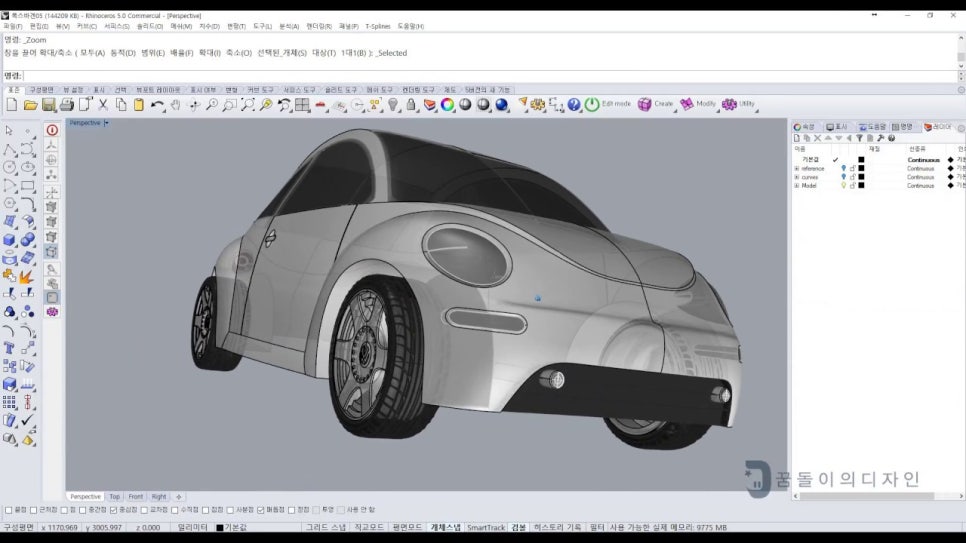Click the delete X icon in layers panel

click(x=818, y=138)
